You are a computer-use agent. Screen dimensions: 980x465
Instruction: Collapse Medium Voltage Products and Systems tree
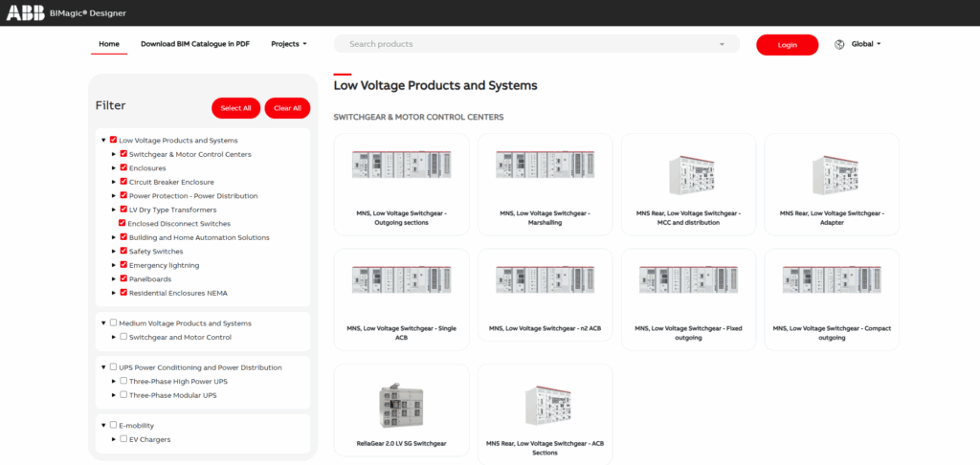tap(103, 323)
